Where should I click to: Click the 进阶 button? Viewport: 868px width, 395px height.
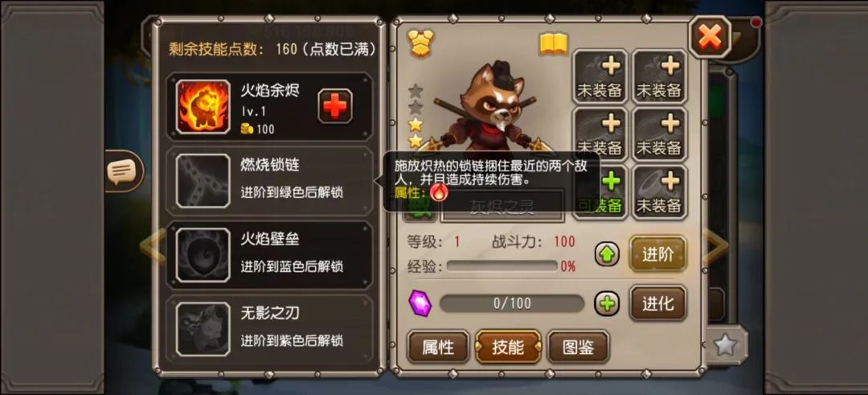click(x=657, y=253)
